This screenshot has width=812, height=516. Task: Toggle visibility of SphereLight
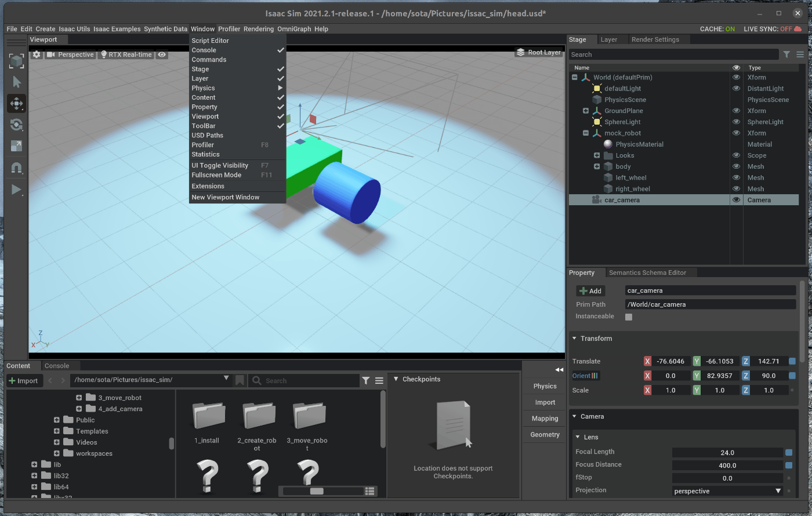pyautogui.click(x=736, y=122)
